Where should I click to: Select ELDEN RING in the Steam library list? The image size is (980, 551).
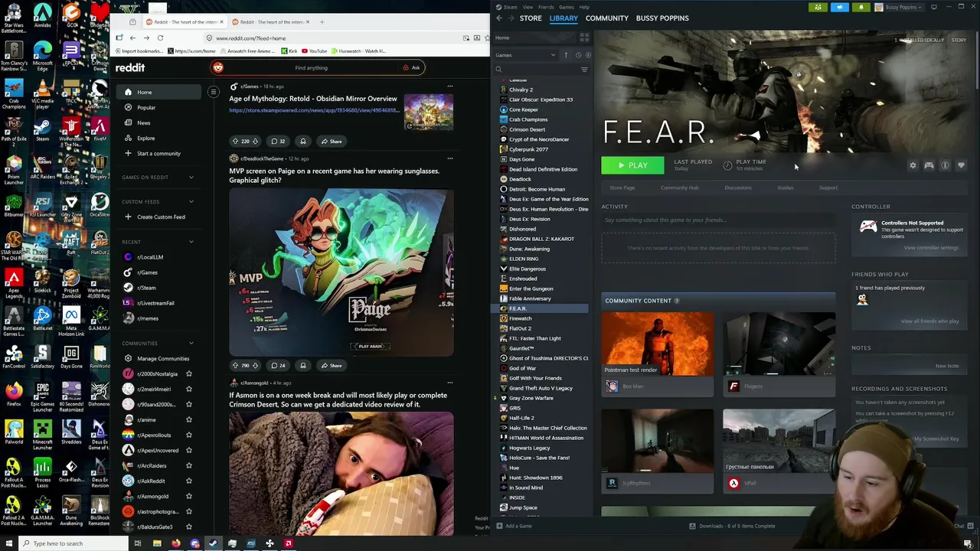tap(524, 259)
